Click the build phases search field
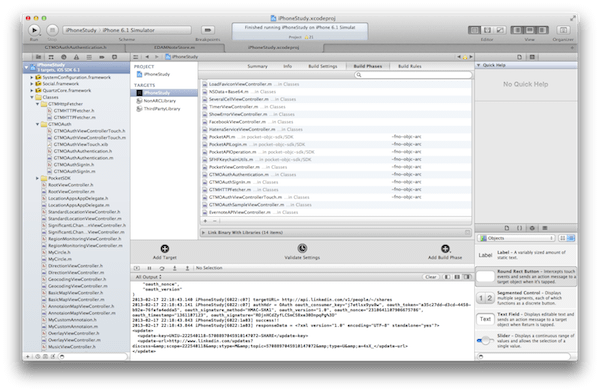The width and height of the screenshot is (600, 392). point(413,75)
